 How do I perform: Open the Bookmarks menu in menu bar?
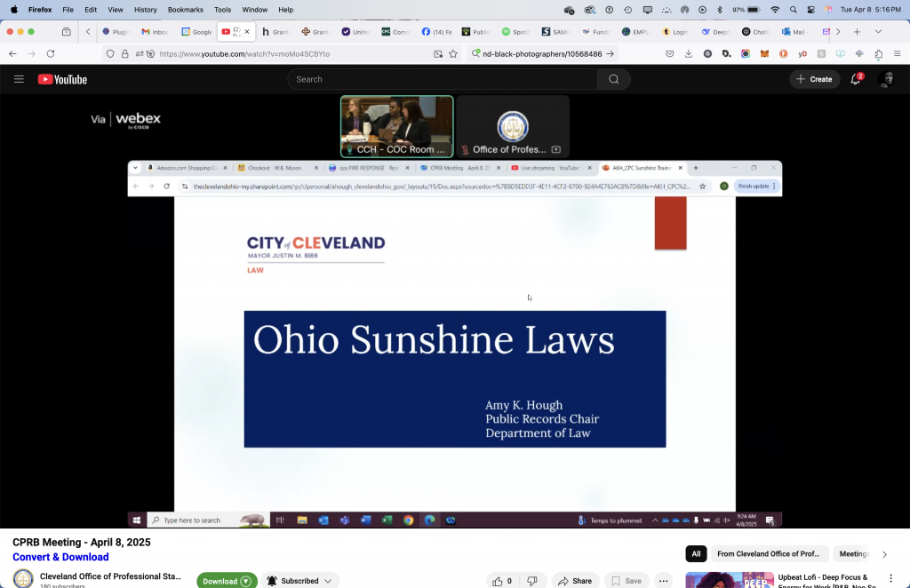pos(185,9)
